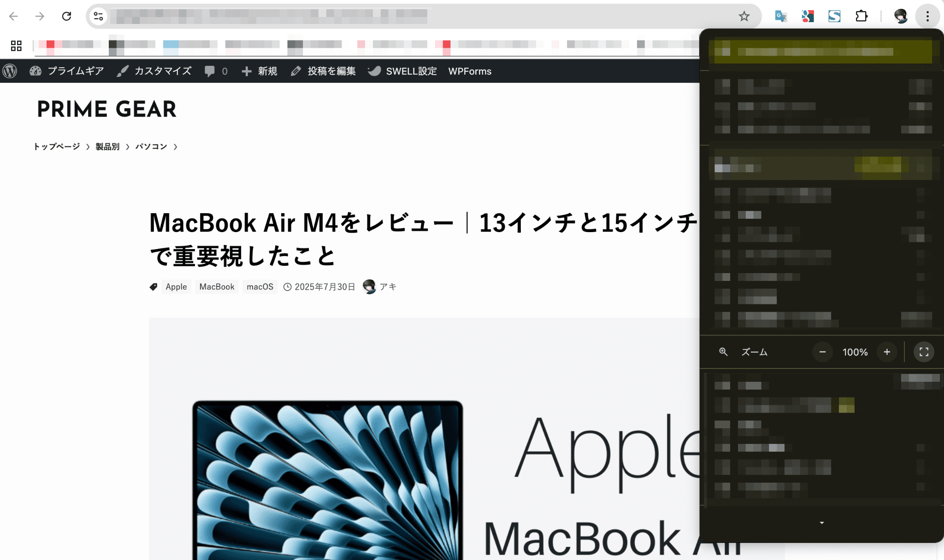Click the MacBook Air M4 article title

(x=423, y=239)
